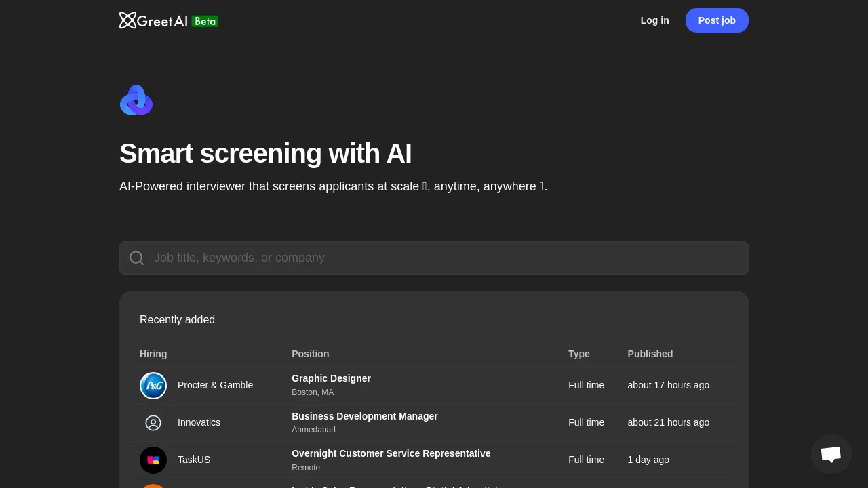Open the Business Development Manager job listing

point(365,416)
